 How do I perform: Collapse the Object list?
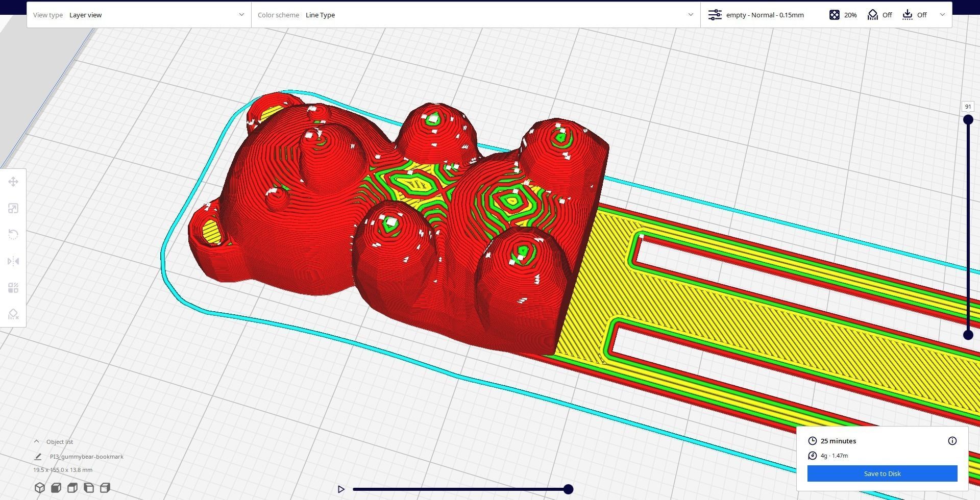point(36,442)
